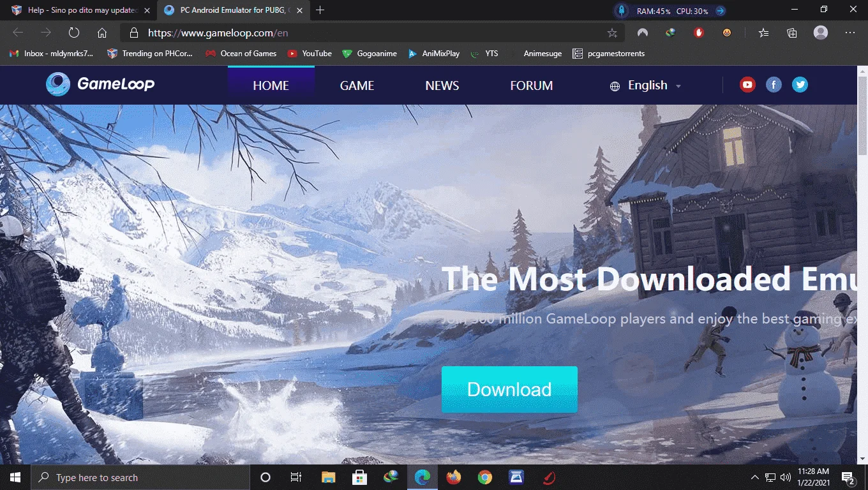Open the YouTube bookmark
868x490 pixels.
pyautogui.click(x=310, y=54)
